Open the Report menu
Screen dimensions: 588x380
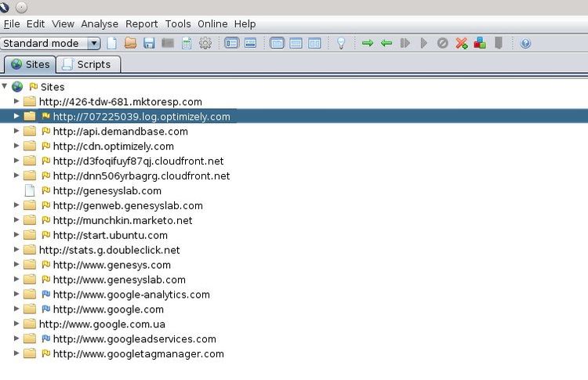(142, 24)
